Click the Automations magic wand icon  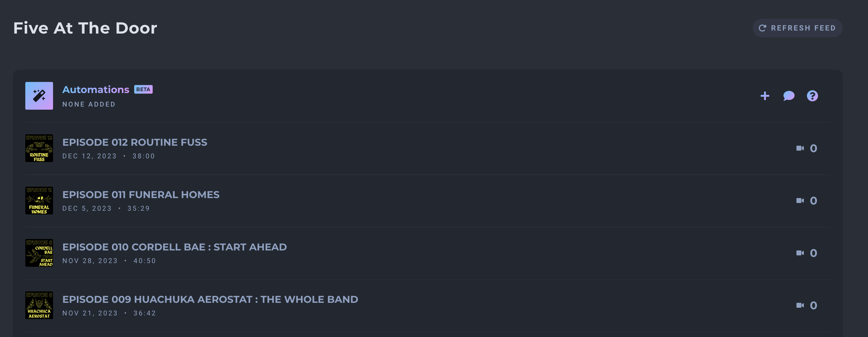pos(39,95)
